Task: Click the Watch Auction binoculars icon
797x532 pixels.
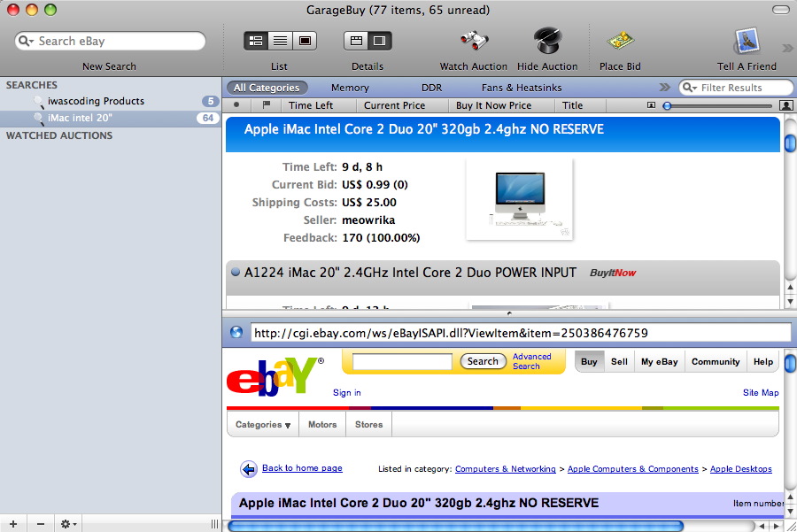Action: [x=474, y=41]
